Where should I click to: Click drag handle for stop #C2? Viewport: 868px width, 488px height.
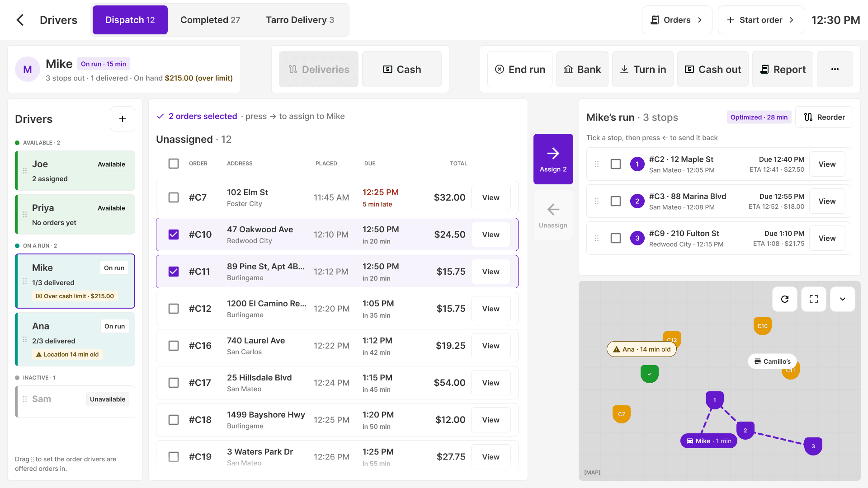[x=597, y=164]
